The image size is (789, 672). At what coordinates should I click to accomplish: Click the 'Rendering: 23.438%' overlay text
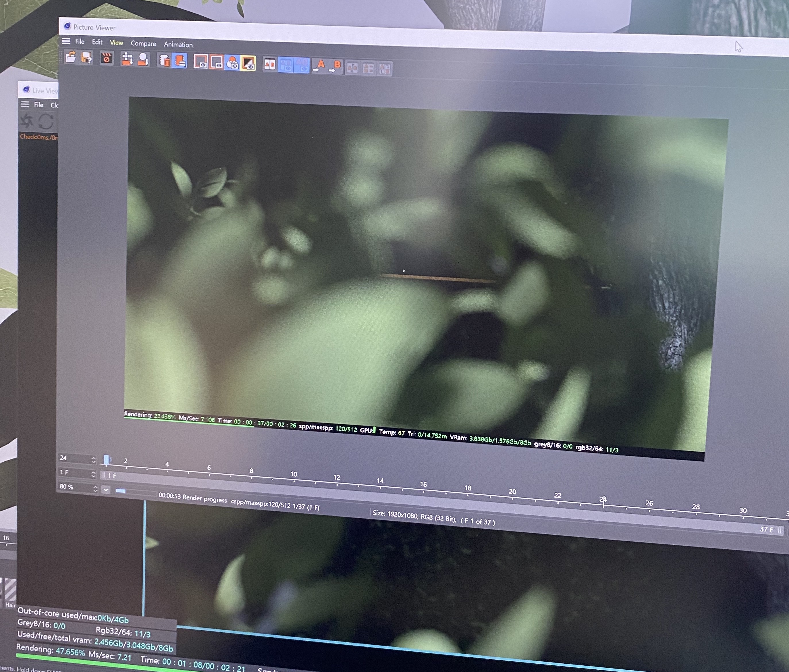click(150, 415)
